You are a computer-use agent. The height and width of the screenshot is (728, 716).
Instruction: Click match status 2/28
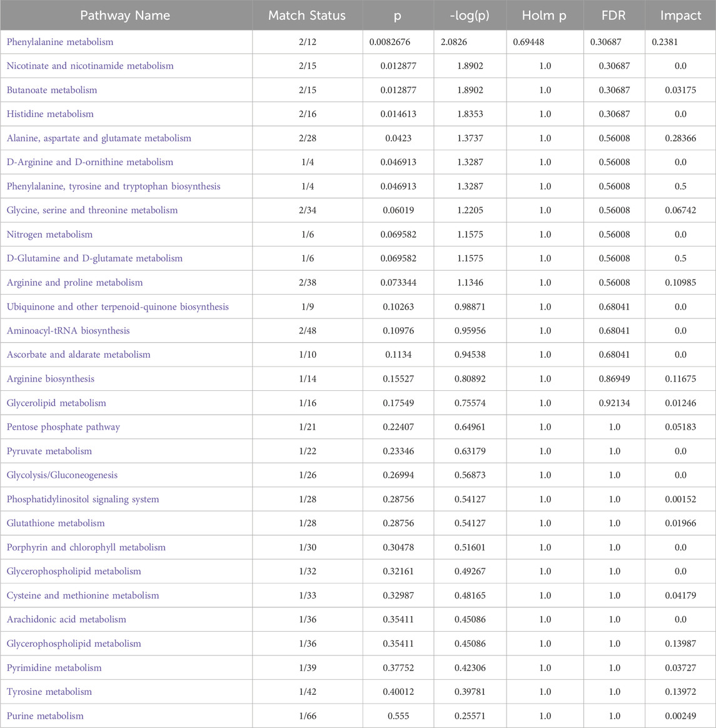click(308, 138)
